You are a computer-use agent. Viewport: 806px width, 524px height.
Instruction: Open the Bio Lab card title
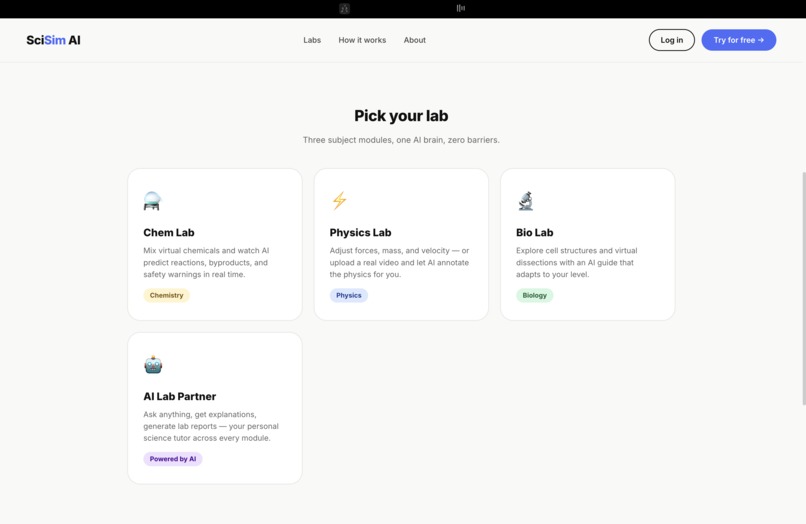(x=535, y=232)
